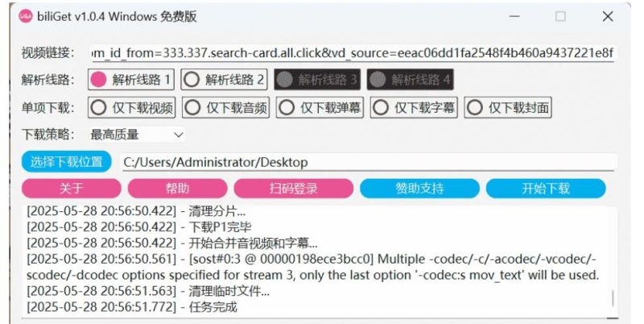Click the 解析线路 label
Screen dimensions: 644x324
click(47, 79)
